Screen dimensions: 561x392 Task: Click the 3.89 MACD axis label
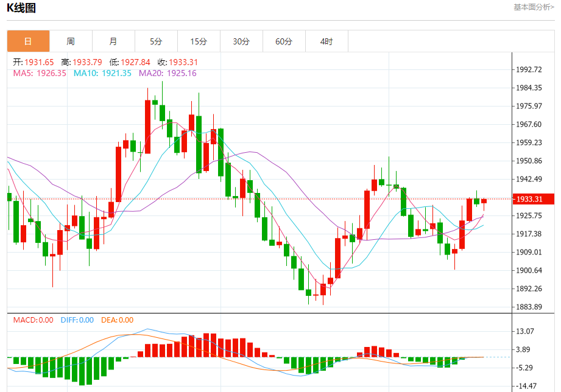click(523, 349)
